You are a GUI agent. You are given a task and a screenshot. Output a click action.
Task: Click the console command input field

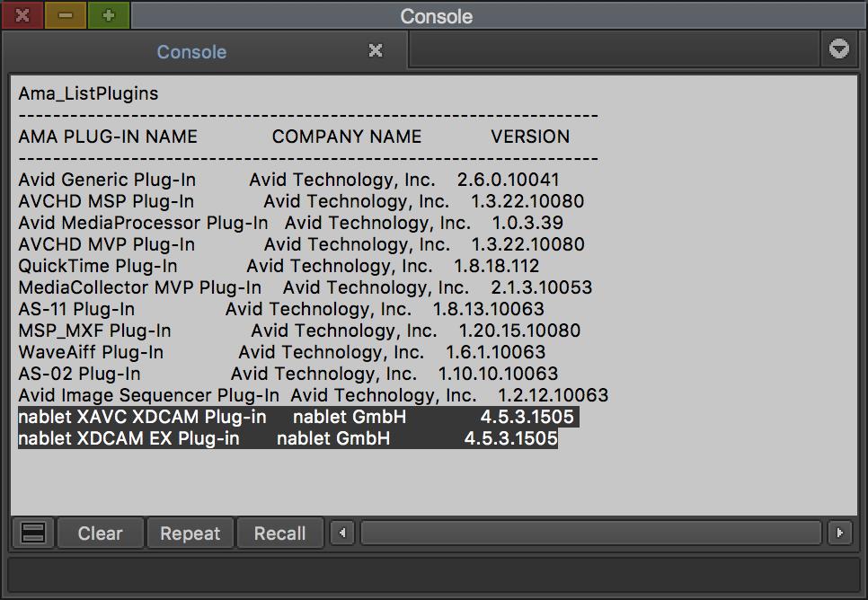click(433, 574)
